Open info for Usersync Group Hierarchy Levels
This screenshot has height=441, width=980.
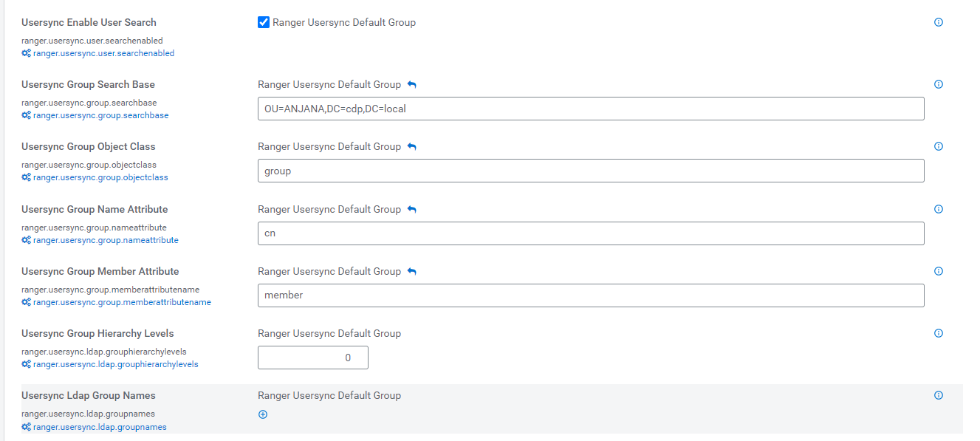point(939,333)
